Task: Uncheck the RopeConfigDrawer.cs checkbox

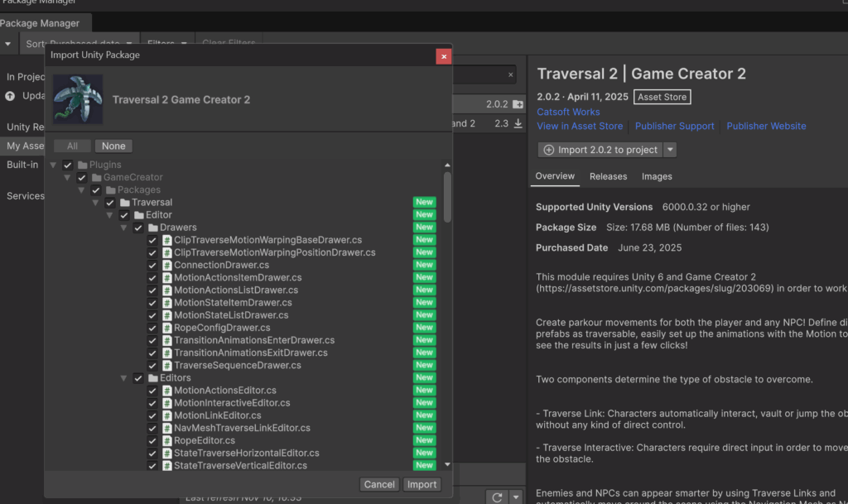Action: [x=152, y=328]
